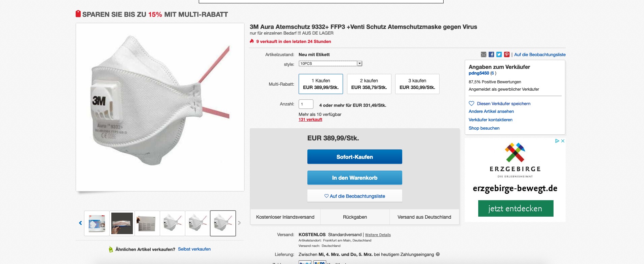644x264 pixels.
Task: Show previous thumbnails with the left arrow
Action: 80,223
